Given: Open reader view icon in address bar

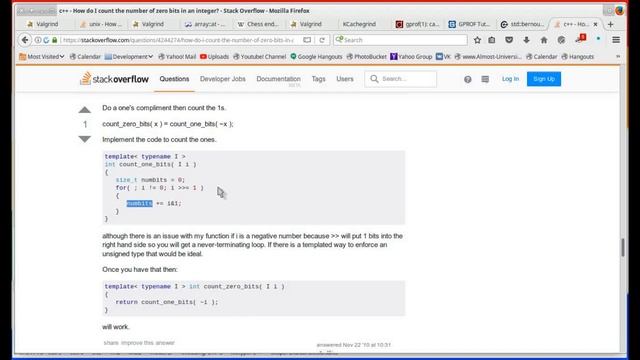Looking at the screenshot, I should (x=307, y=40).
